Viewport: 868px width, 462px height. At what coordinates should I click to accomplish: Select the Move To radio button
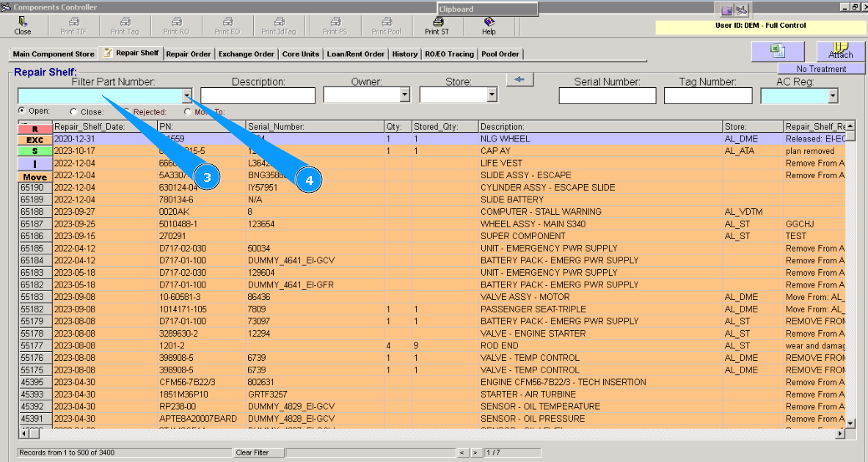pos(188,111)
